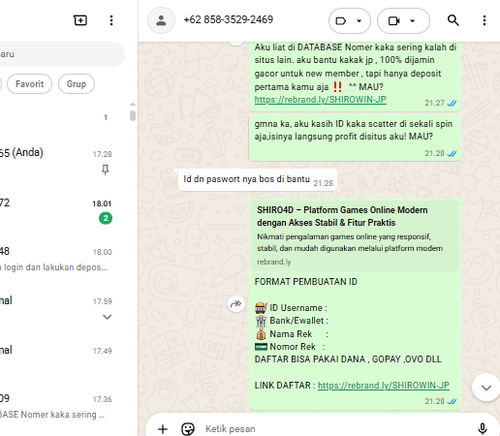Click the chat list scrollbar thumb

[133, 116]
